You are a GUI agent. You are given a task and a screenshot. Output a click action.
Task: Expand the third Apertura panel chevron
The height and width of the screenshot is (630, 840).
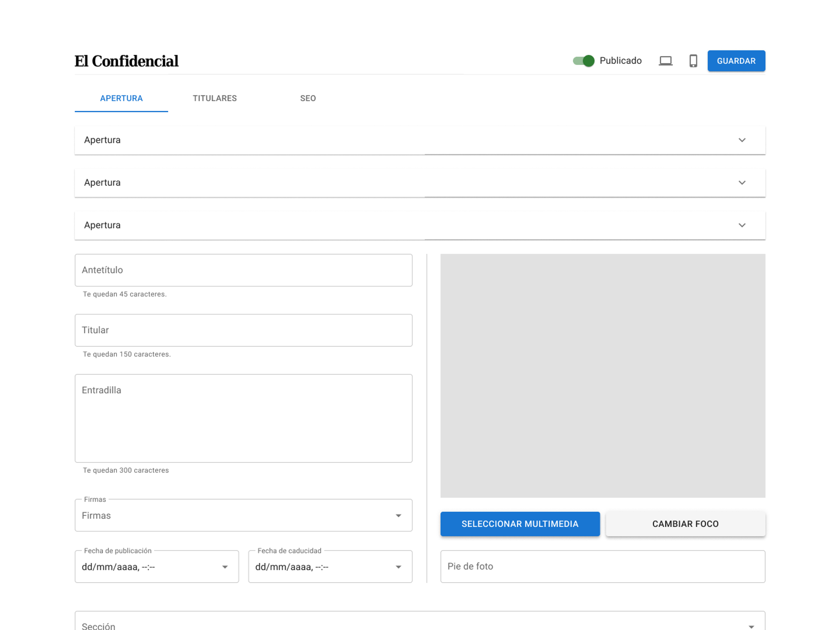[x=742, y=225]
